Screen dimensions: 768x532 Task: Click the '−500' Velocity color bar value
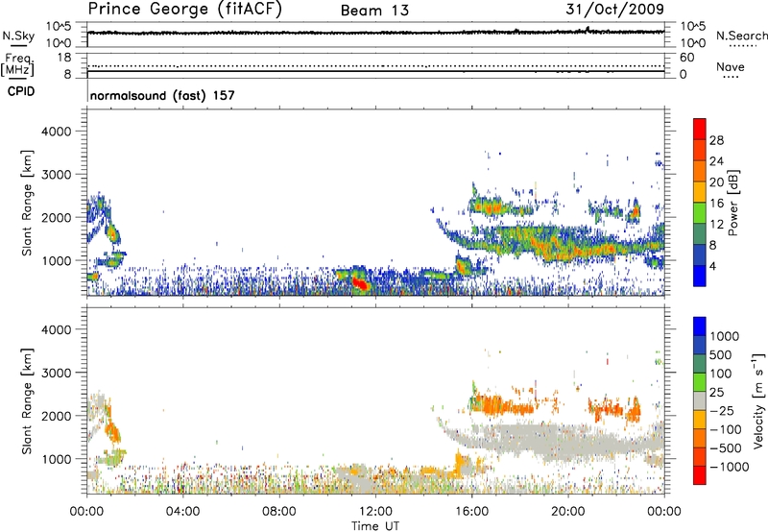pyautogui.click(x=726, y=448)
